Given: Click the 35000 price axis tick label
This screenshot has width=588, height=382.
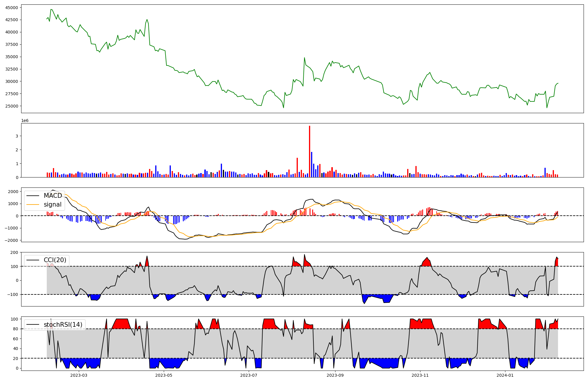Looking at the screenshot, I should (12, 57).
